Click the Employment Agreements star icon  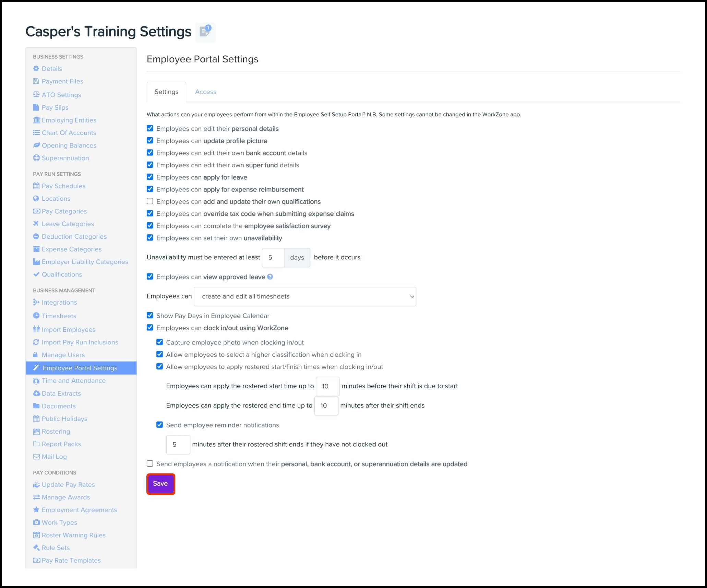tap(36, 510)
